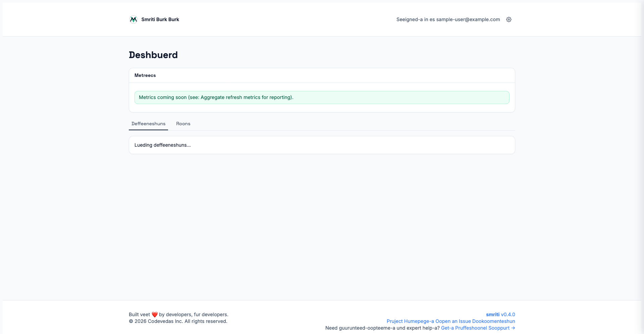
Task: Click the sample-user@example.com email text
Action: (x=468, y=19)
